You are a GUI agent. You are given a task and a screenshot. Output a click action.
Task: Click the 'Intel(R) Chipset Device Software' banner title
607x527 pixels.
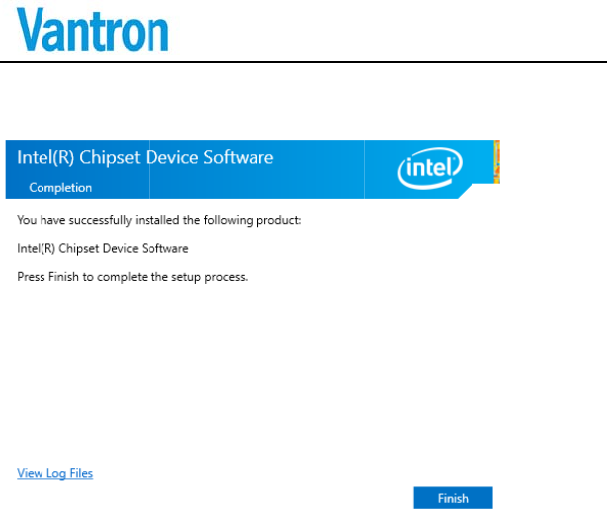(x=145, y=158)
